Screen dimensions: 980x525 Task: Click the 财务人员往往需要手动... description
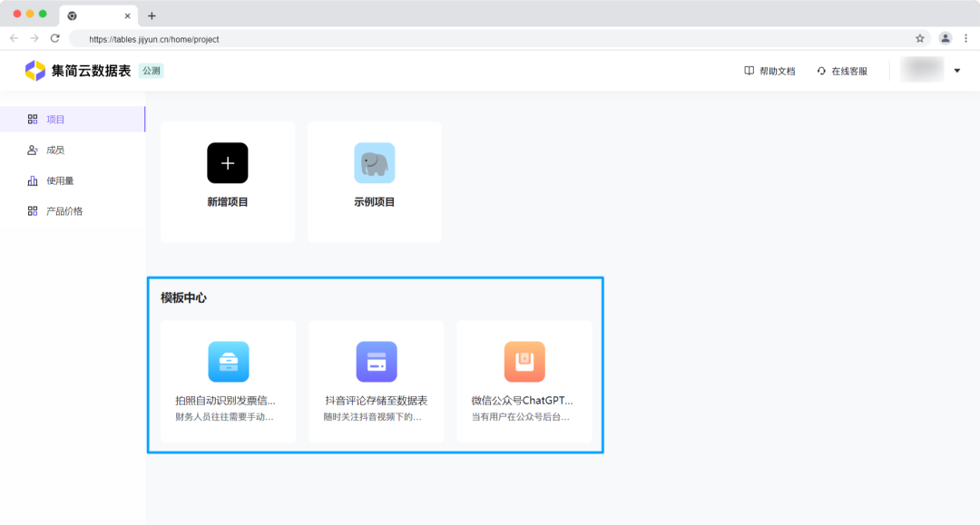pyautogui.click(x=224, y=416)
